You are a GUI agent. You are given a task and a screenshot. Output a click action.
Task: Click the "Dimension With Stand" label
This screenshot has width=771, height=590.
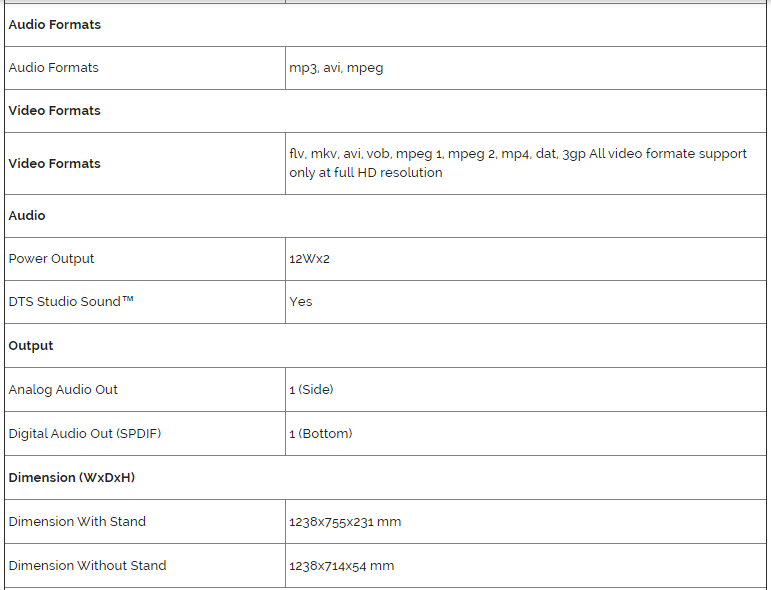(77, 522)
